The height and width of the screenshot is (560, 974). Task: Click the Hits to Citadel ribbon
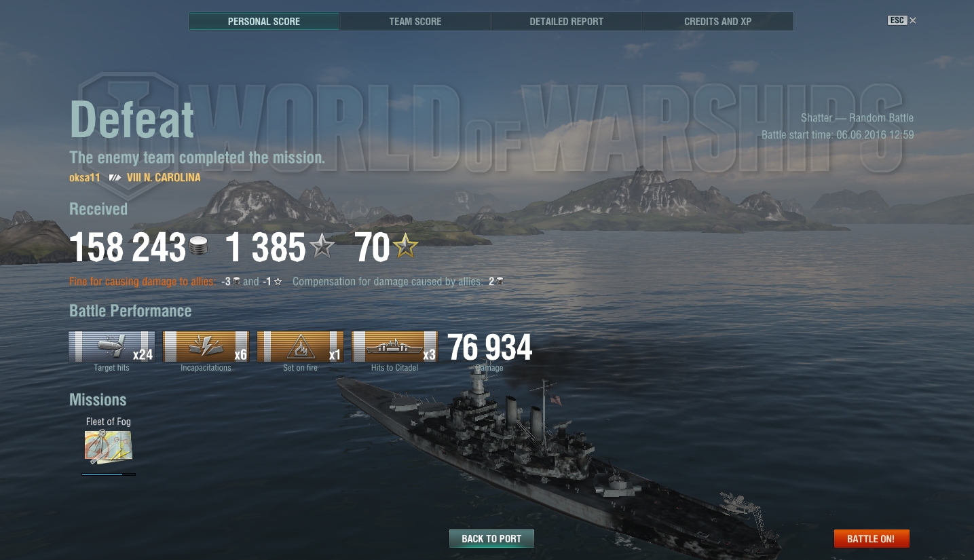pos(394,347)
